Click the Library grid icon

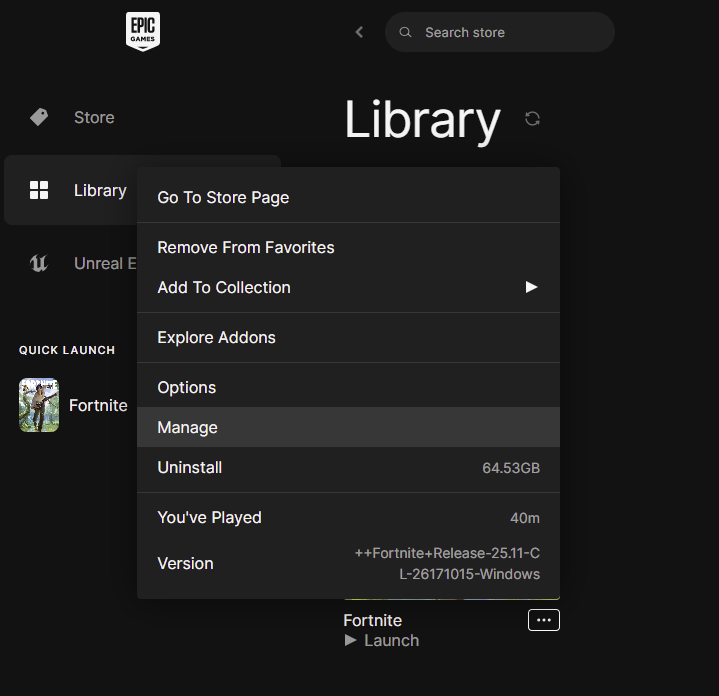pos(39,190)
